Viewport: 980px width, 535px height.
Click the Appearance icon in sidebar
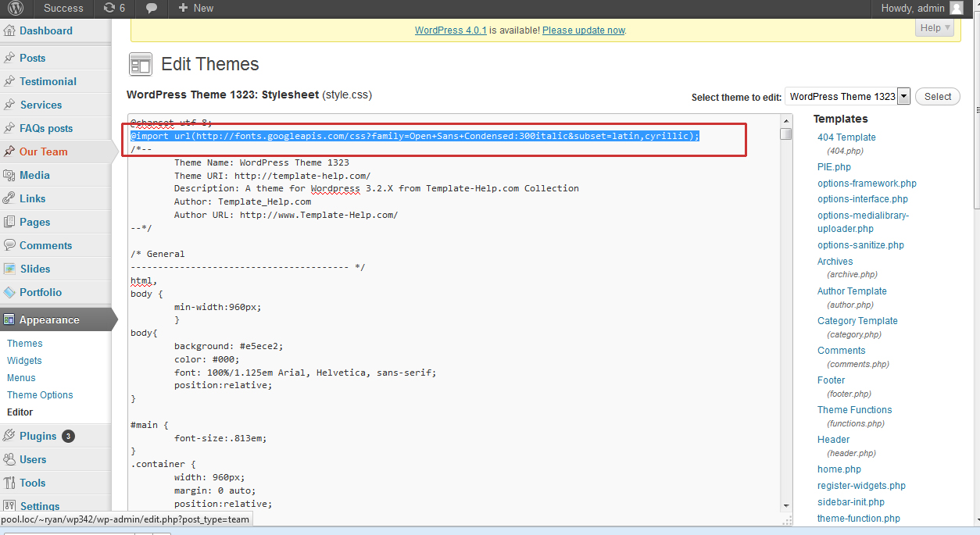[x=9, y=319]
